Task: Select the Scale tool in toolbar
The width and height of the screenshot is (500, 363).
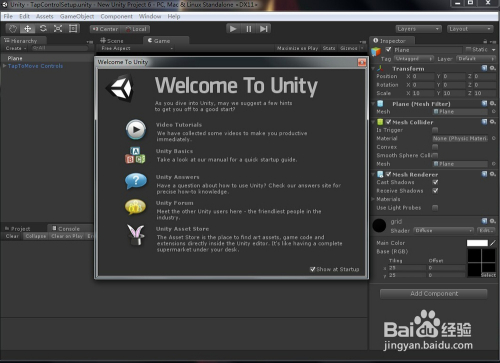Action: [58, 29]
